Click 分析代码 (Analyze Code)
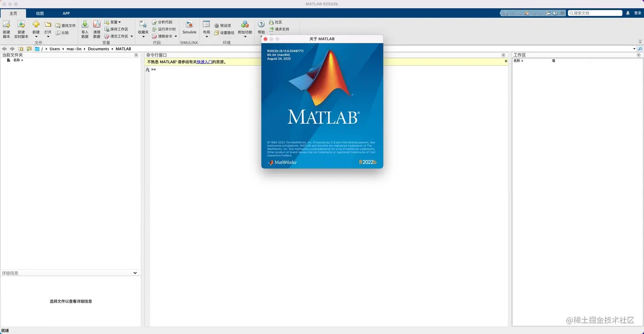644x334 pixels. pos(162,22)
